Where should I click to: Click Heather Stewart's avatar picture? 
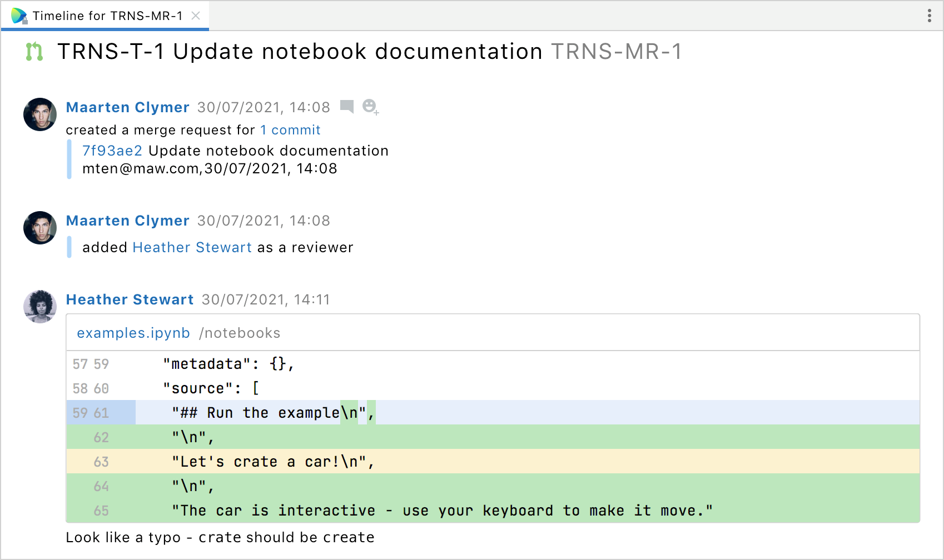[40, 306]
